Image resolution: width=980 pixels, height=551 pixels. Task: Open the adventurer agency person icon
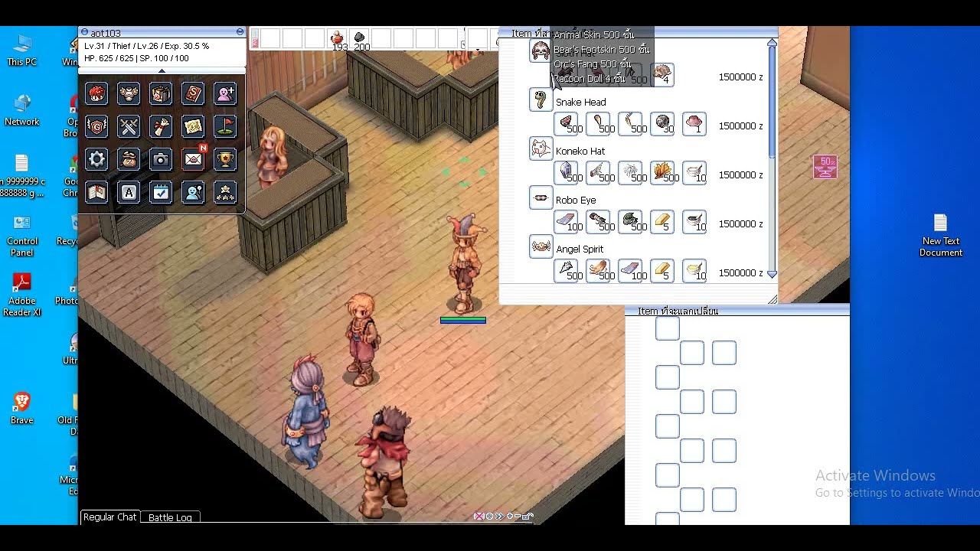point(193,193)
